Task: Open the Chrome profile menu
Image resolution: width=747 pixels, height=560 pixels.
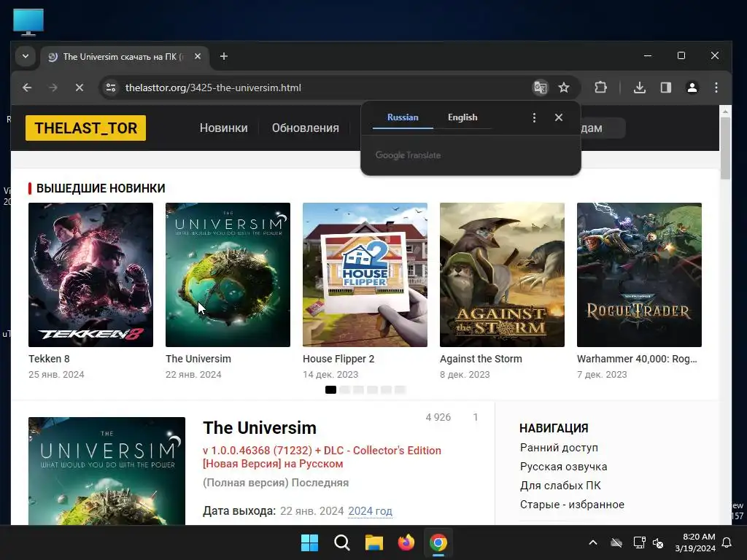Action: click(x=692, y=87)
